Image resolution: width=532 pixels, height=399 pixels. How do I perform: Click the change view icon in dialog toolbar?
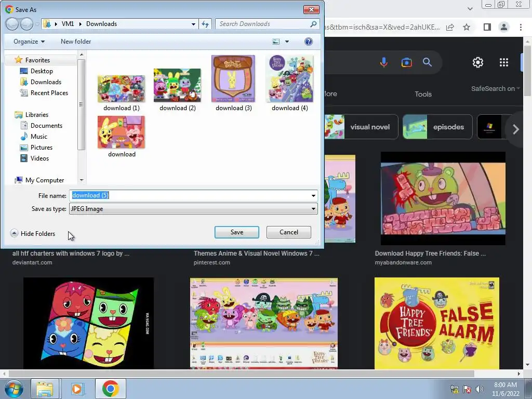[x=276, y=42]
